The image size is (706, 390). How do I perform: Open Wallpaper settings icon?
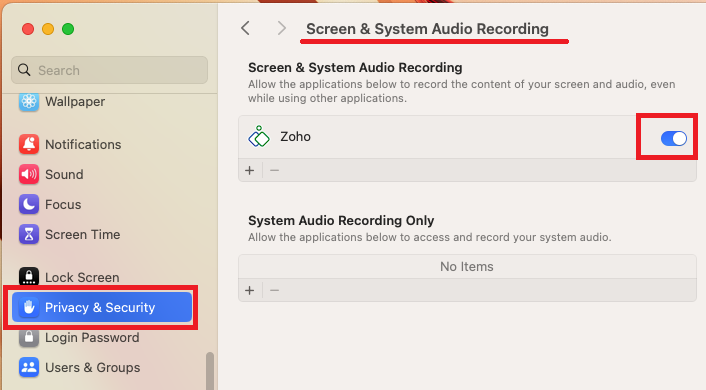(x=29, y=102)
